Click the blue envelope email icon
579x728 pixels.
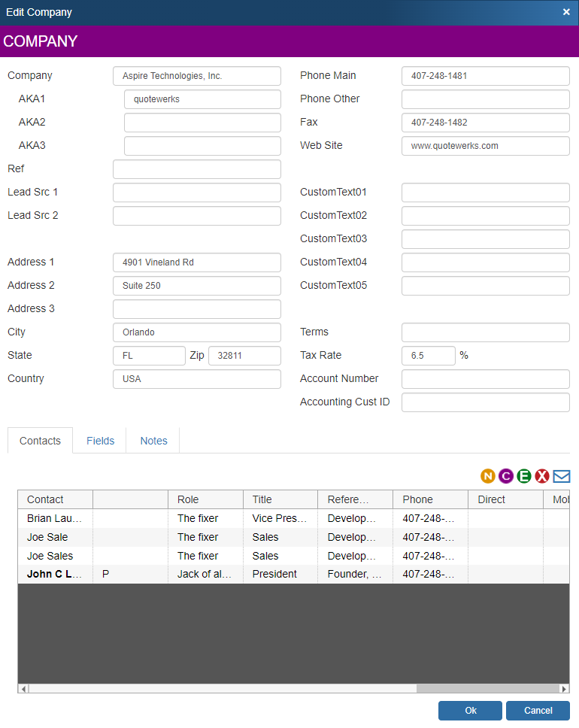pos(562,476)
